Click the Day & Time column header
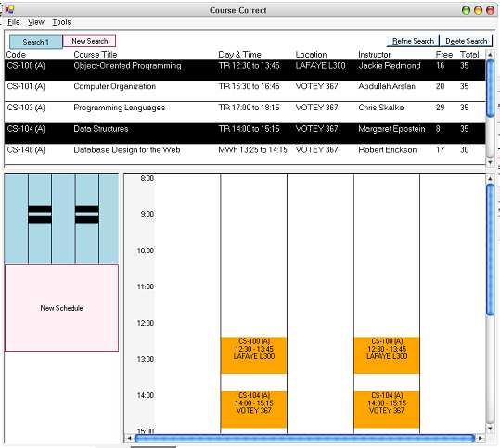 (x=239, y=55)
